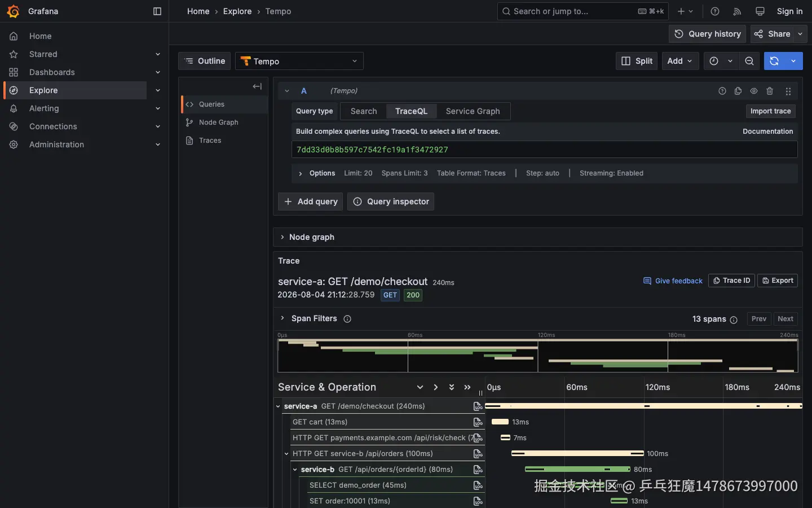Open the TraceQL Documentation link
Screen dimensions: 812x508
(767, 132)
